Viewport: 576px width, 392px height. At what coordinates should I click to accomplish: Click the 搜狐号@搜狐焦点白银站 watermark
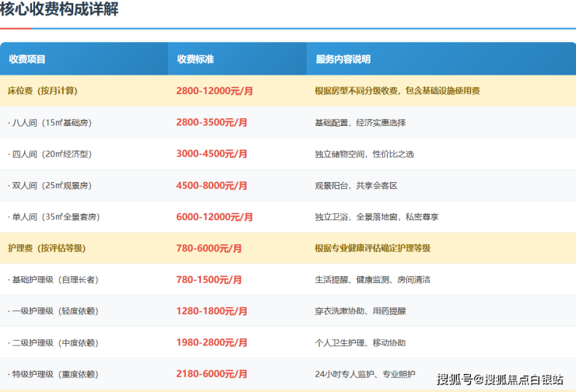click(x=500, y=380)
